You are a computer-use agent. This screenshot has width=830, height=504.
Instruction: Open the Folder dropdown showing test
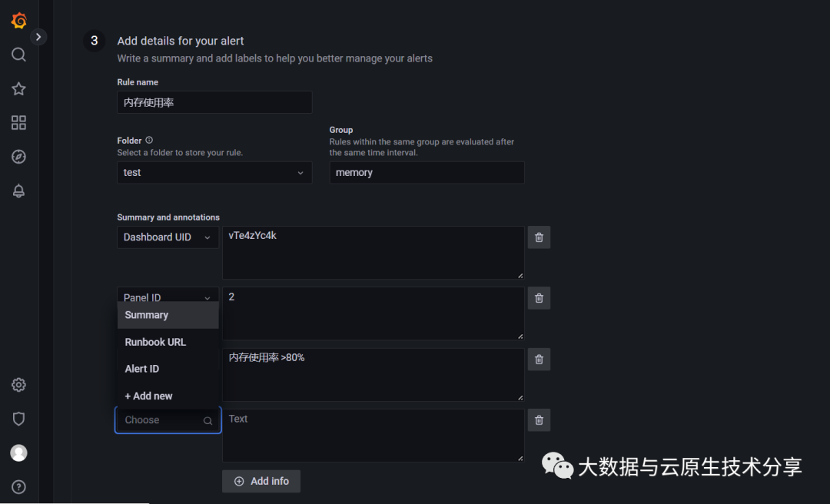tap(214, 173)
